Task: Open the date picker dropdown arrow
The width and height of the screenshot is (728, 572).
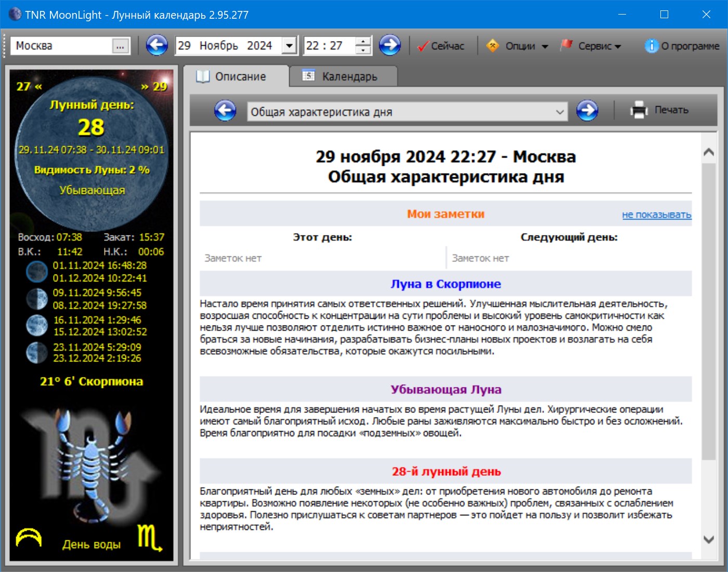Action: [289, 46]
